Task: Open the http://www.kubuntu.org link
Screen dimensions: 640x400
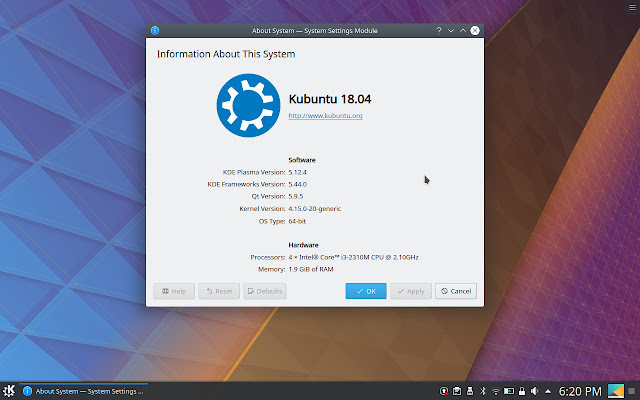Action: click(x=325, y=116)
